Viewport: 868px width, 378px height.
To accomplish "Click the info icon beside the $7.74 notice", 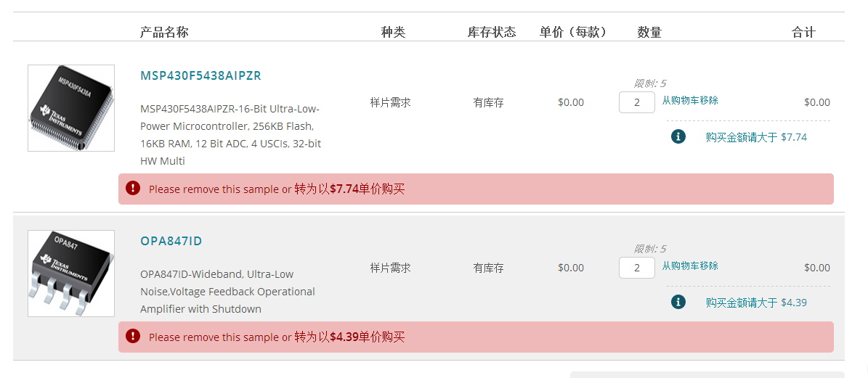I will click(678, 136).
